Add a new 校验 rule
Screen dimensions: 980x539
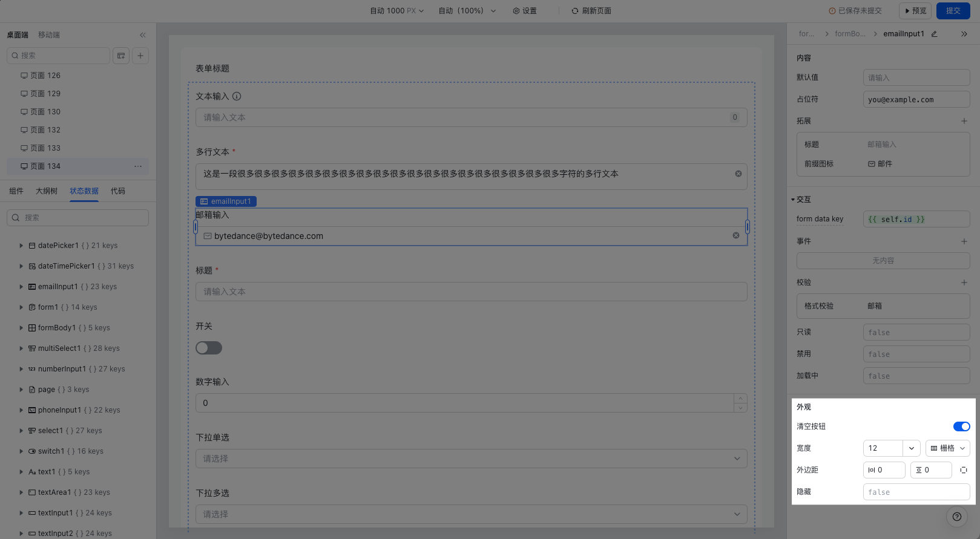pos(964,283)
